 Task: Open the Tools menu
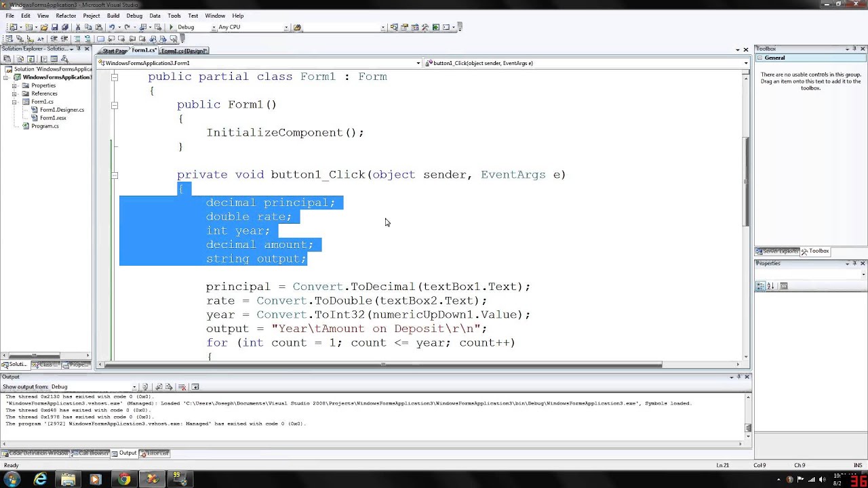pos(174,16)
